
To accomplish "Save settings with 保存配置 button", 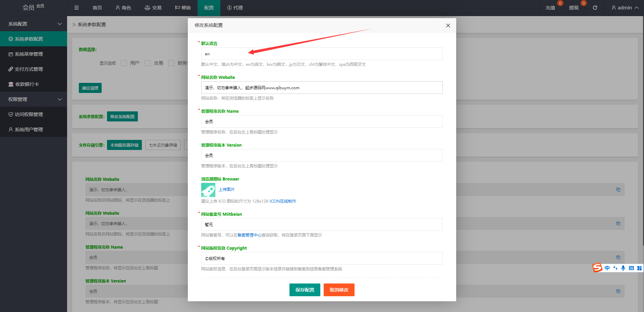I will 305,290.
